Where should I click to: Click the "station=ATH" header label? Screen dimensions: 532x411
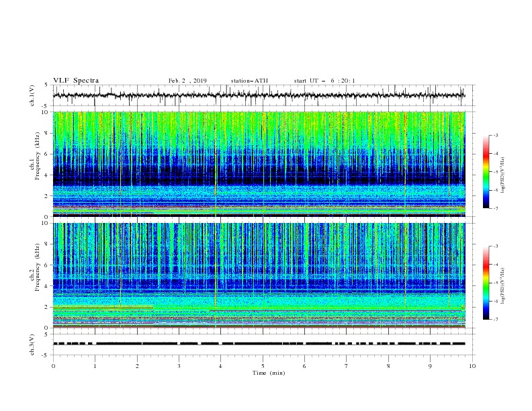pos(249,81)
